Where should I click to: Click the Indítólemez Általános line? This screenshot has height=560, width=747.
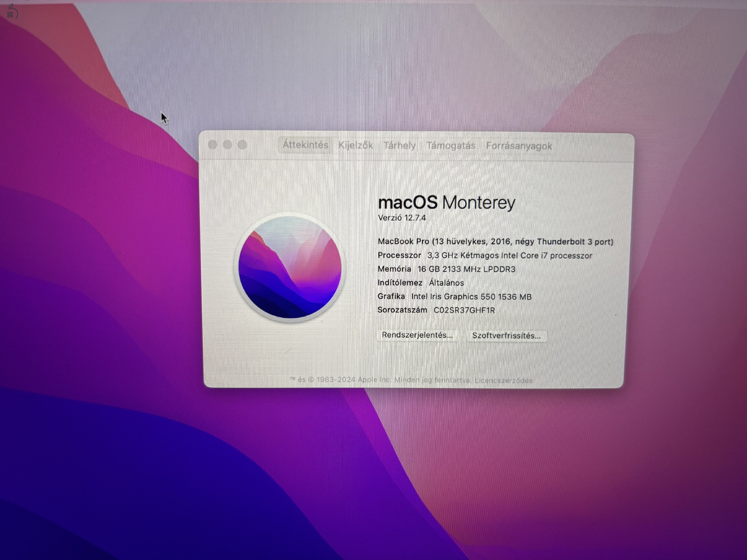[421, 283]
